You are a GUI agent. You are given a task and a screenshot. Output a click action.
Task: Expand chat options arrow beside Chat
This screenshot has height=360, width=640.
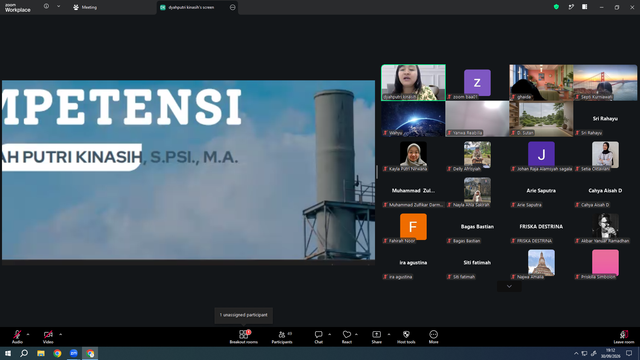click(329, 334)
